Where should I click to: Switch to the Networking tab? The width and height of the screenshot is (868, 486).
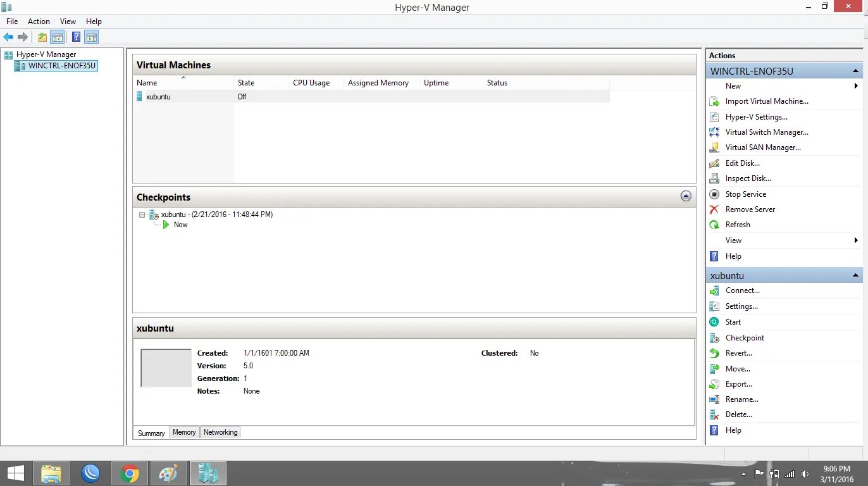point(221,432)
